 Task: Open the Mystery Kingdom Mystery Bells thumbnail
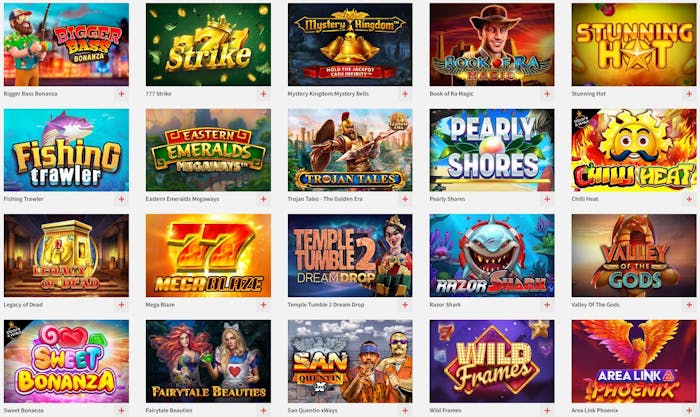point(350,45)
